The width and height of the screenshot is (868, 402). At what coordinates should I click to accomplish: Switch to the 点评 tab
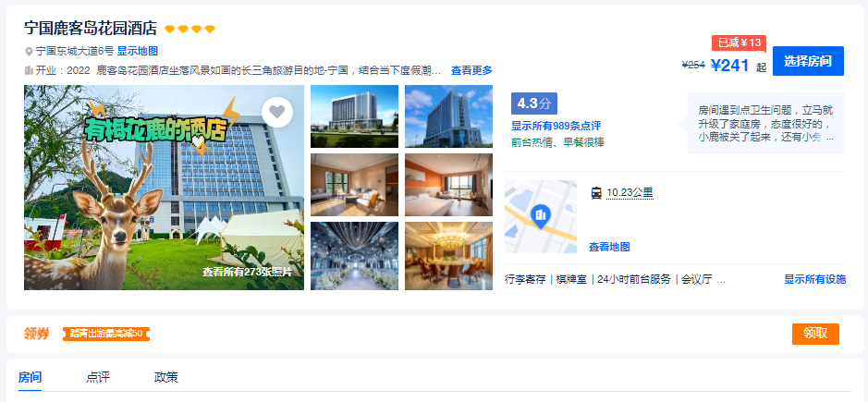(x=98, y=378)
